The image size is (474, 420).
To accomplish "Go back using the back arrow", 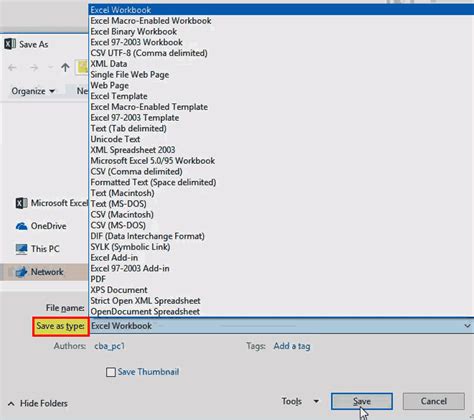I will [12, 68].
